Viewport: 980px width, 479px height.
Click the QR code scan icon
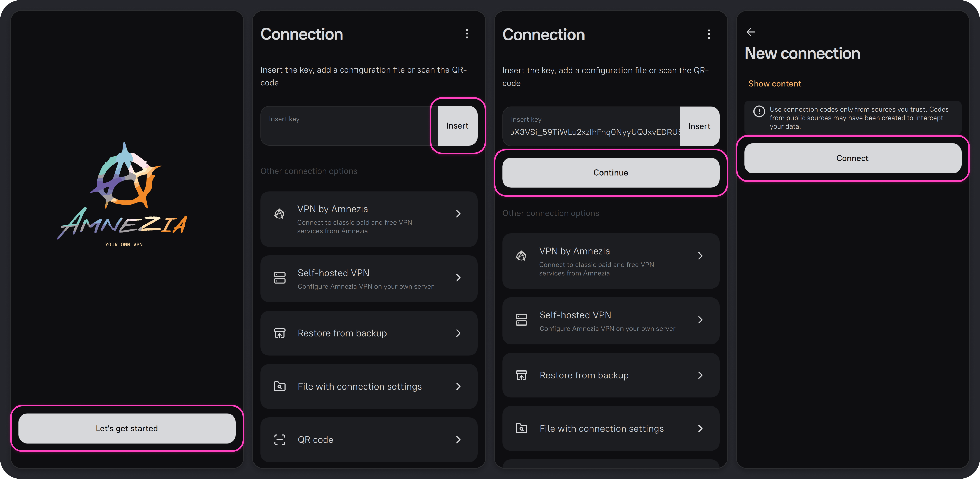click(280, 440)
